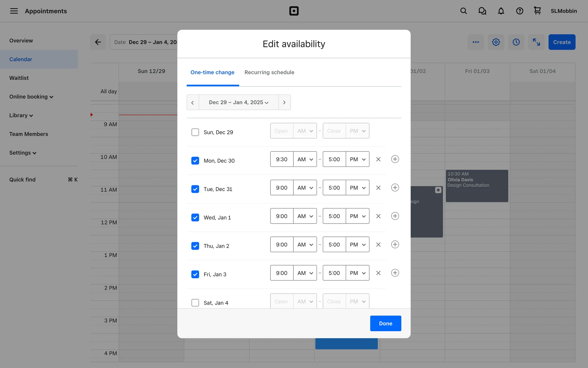This screenshot has width=588, height=368.
Task: Open the AM dropdown for Mon, Dec 30 start
Action: 305,159
